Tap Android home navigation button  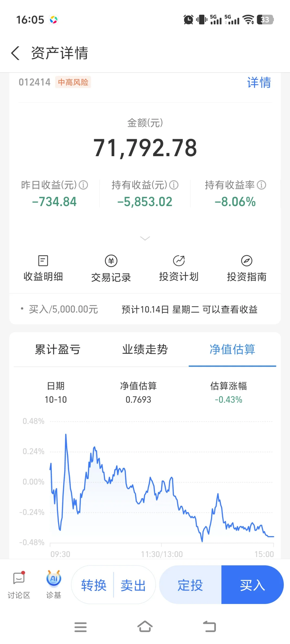145,627
